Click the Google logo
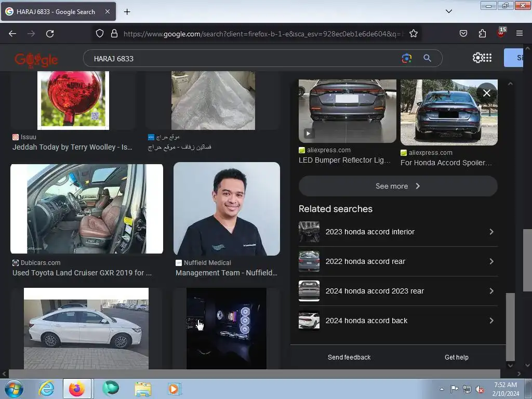The width and height of the screenshot is (532, 399). point(36,59)
